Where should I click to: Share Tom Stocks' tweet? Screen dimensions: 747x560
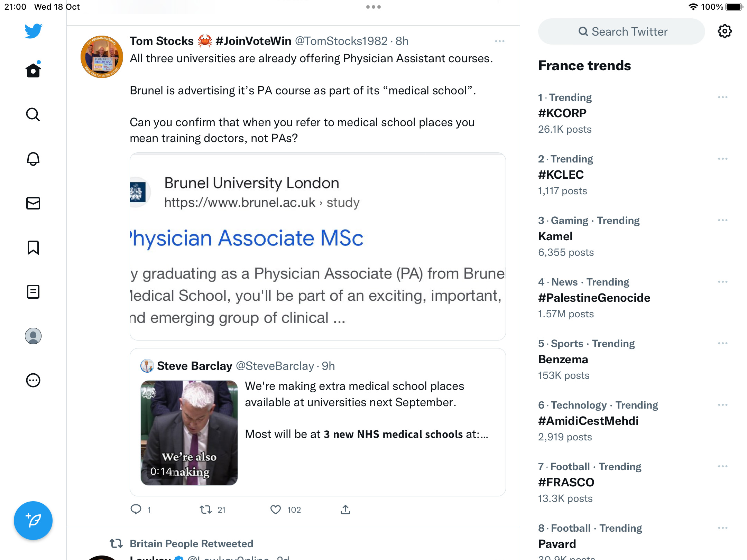pyautogui.click(x=345, y=510)
